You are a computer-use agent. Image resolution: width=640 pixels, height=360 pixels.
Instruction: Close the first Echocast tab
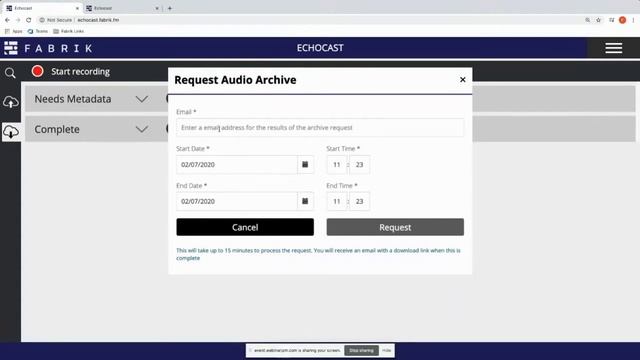pos(77,8)
